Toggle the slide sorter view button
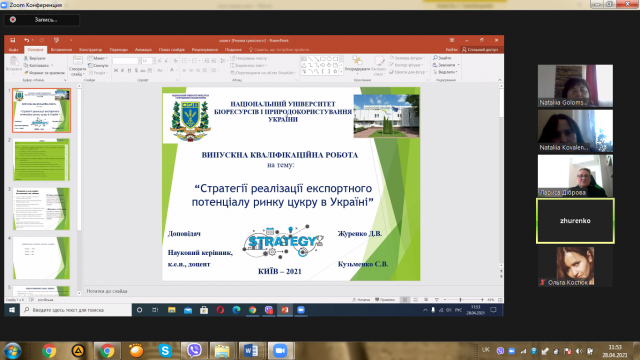The height and width of the screenshot is (360, 640). (416, 300)
